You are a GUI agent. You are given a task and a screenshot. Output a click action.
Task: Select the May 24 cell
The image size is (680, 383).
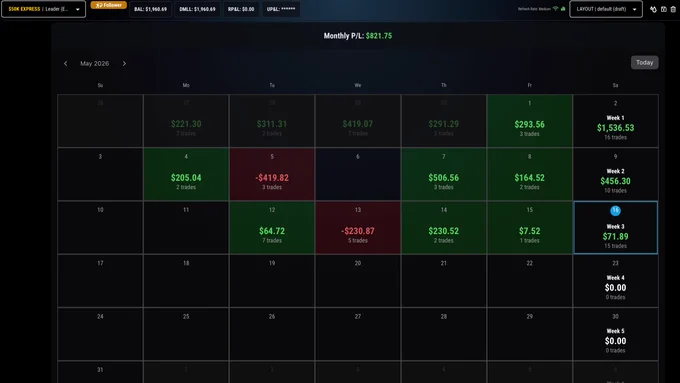(100, 334)
